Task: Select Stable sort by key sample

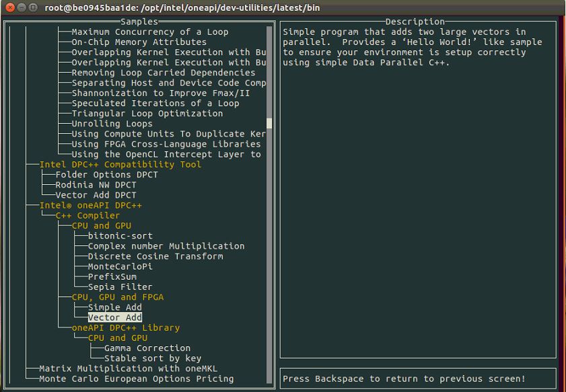Action: pyautogui.click(x=153, y=358)
